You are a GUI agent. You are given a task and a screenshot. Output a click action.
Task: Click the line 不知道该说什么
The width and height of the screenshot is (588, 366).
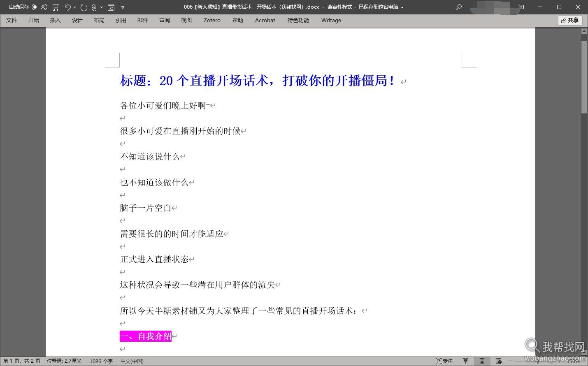(x=150, y=157)
